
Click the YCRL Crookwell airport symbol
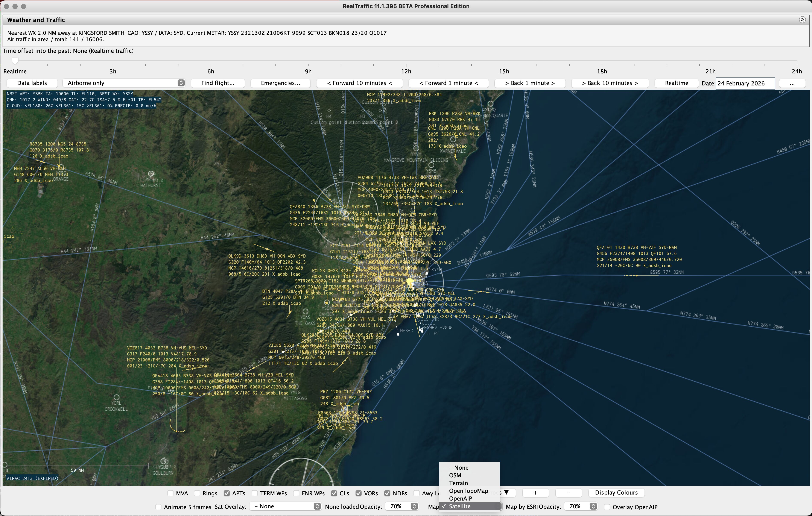[x=116, y=397]
